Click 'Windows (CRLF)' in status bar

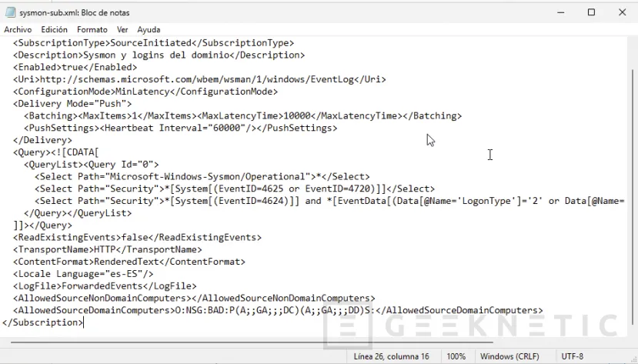coord(509,356)
